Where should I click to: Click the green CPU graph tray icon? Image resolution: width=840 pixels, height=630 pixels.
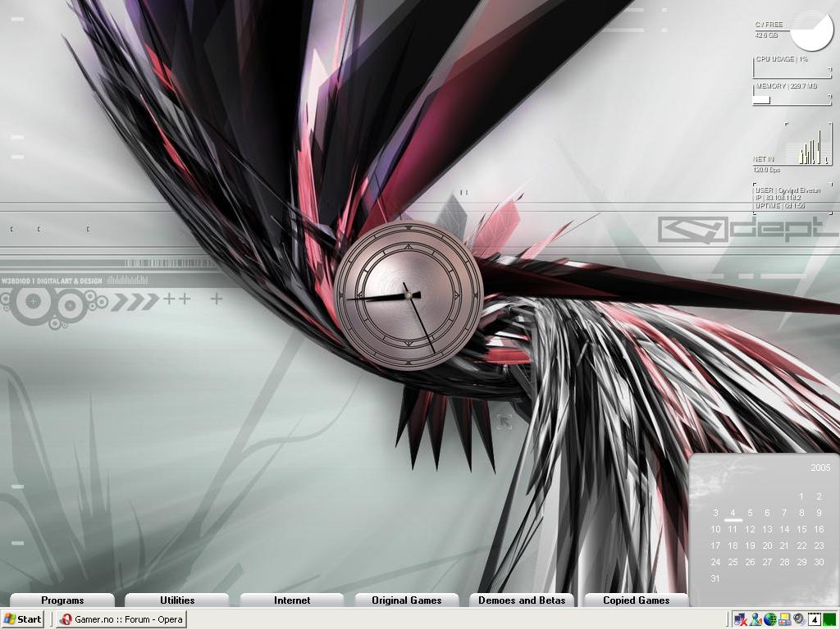pos(829,619)
